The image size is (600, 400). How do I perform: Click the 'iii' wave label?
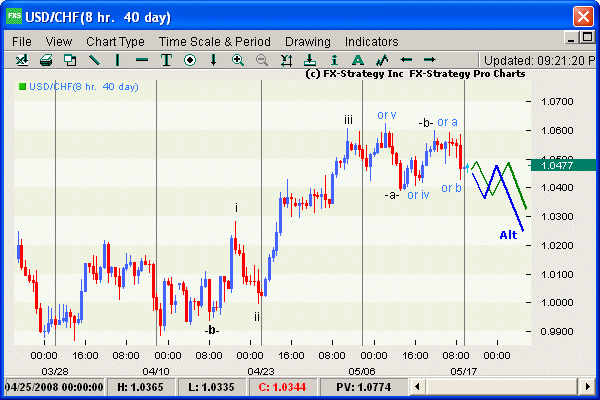pyautogui.click(x=348, y=120)
